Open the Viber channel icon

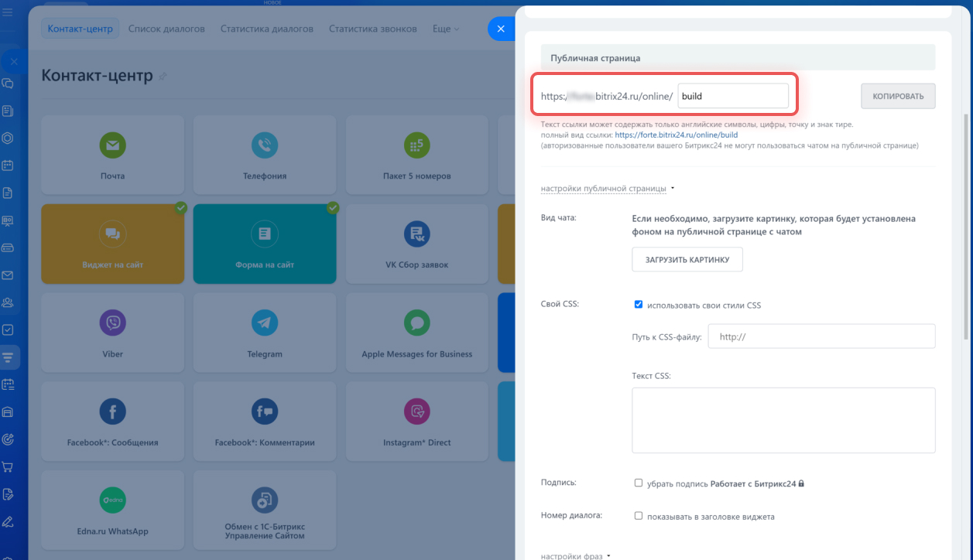point(112,323)
